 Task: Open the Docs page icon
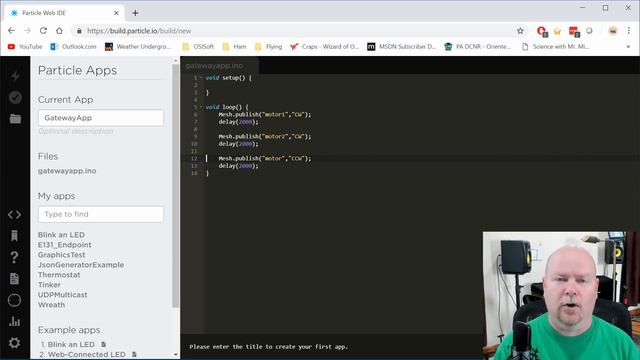click(x=14, y=279)
